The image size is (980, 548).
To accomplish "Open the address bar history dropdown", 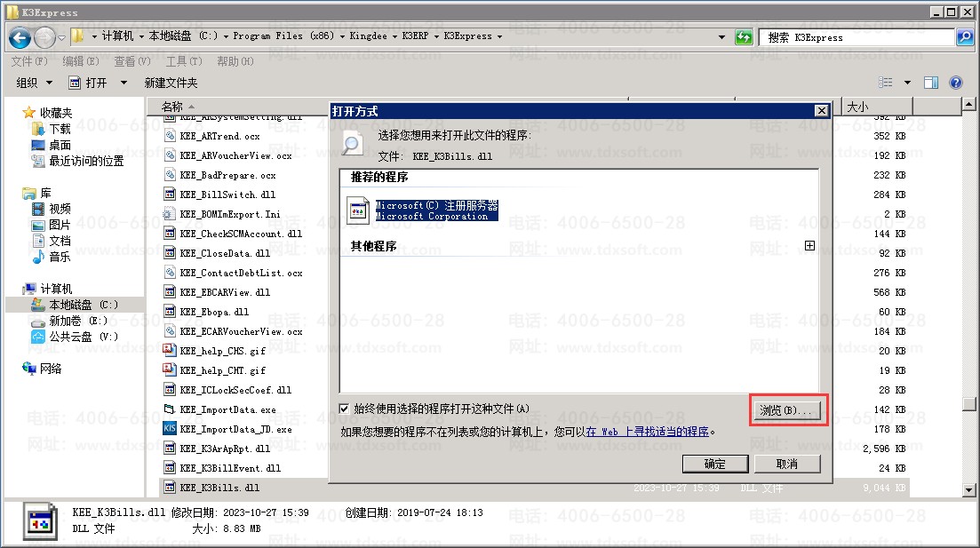I will (721, 37).
